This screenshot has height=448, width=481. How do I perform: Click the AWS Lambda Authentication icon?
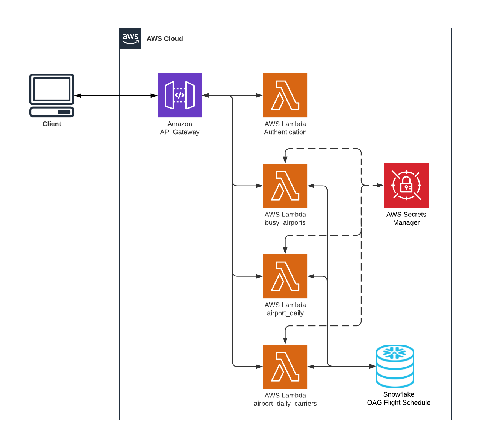coord(285,95)
